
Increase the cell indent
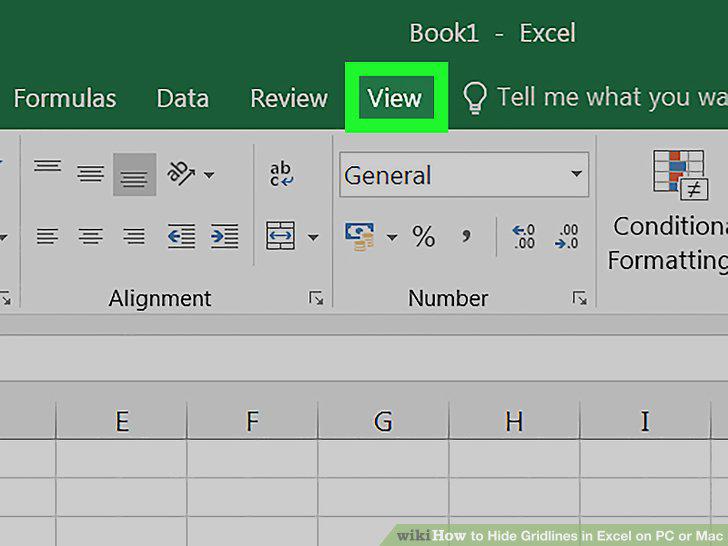pos(225,236)
